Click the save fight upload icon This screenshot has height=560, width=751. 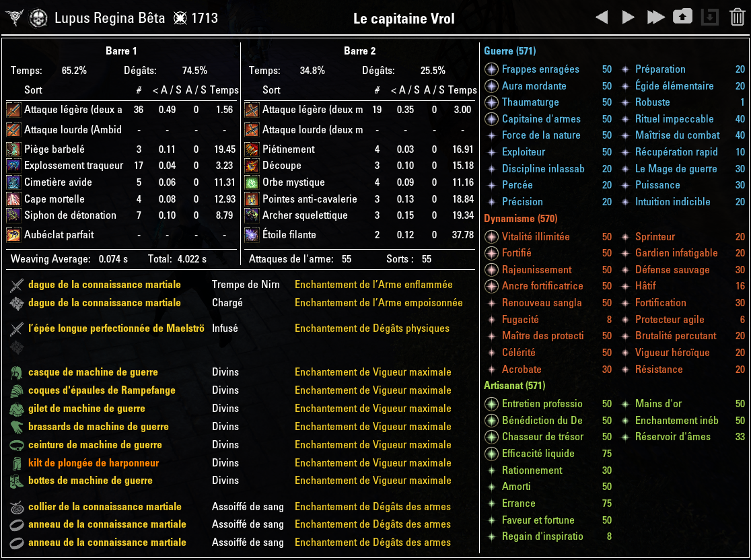pos(682,17)
